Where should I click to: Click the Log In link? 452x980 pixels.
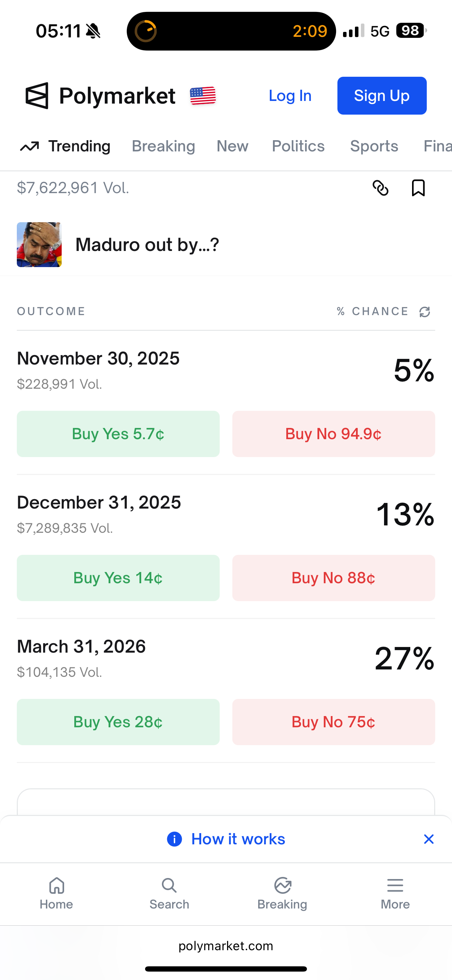pos(290,96)
